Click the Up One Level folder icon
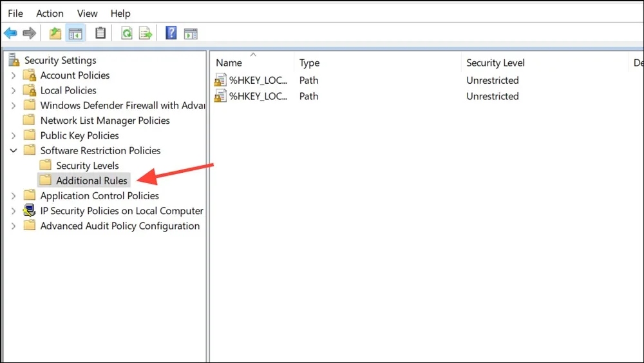Image resolution: width=644 pixels, height=363 pixels. [55, 34]
